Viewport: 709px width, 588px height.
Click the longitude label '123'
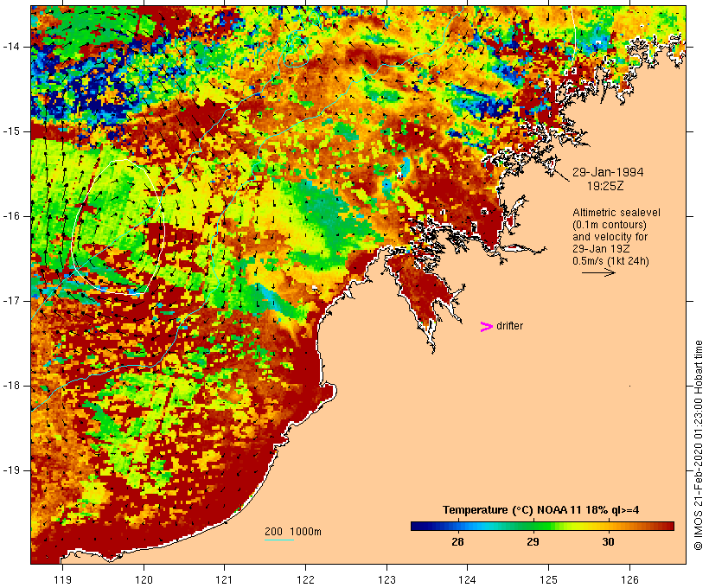(x=386, y=579)
